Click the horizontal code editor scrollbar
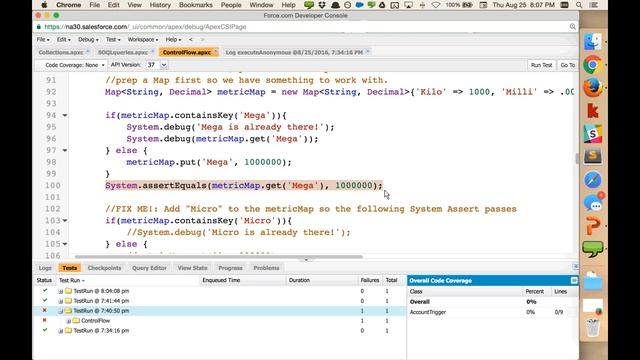Viewport: 640px width, 360px height. tap(218, 257)
